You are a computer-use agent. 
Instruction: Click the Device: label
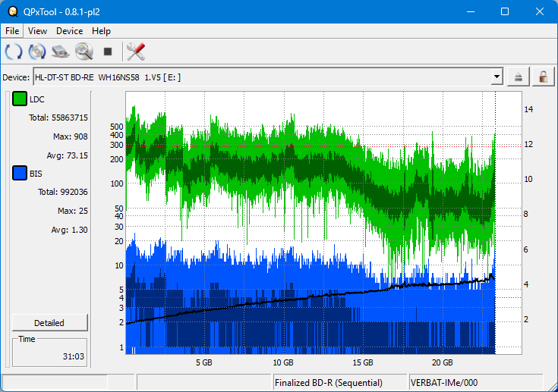pyautogui.click(x=16, y=77)
